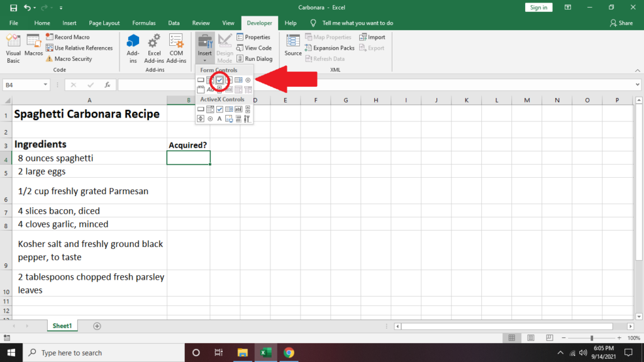Click the View Code button
Viewport: 644px width, 362px height.
click(254, 48)
